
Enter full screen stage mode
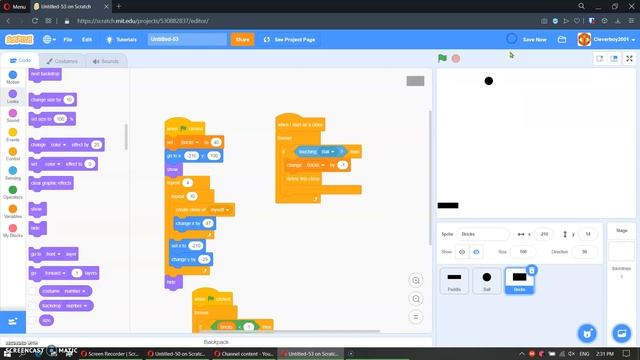tap(629, 59)
